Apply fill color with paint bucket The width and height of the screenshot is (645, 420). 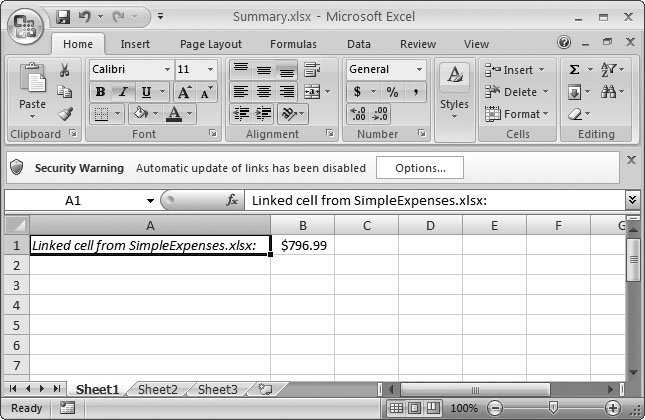tap(140, 114)
